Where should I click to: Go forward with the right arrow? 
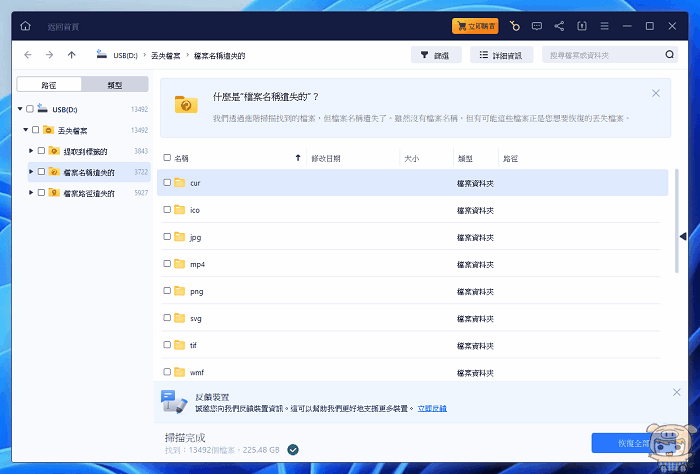pyautogui.click(x=50, y=55)
